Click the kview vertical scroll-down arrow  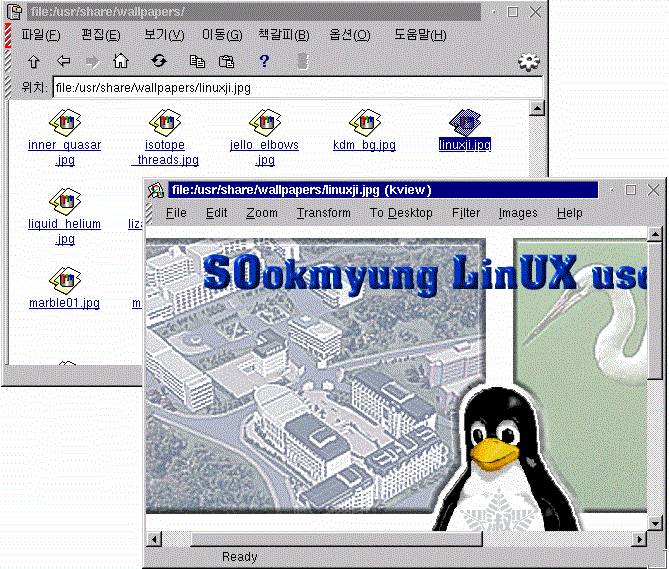coord(654,523)
